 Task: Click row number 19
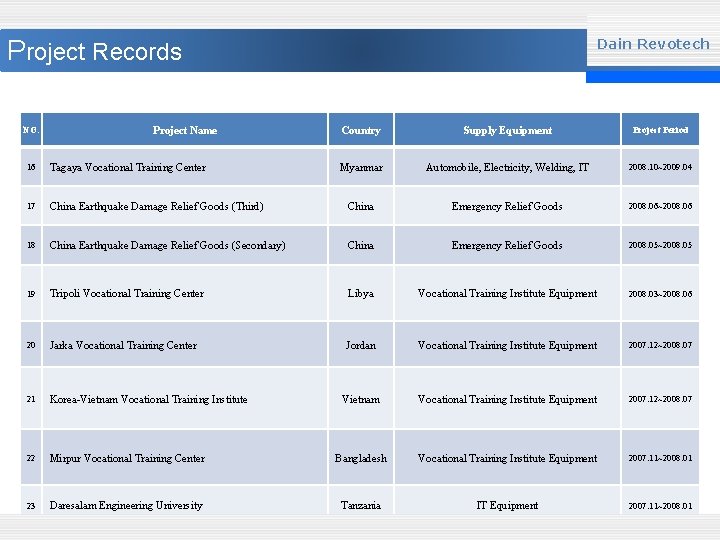[x=31, y=294]
